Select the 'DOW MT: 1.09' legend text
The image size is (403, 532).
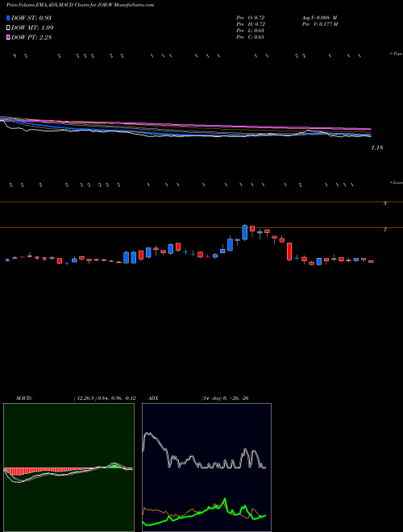[32, 28]
